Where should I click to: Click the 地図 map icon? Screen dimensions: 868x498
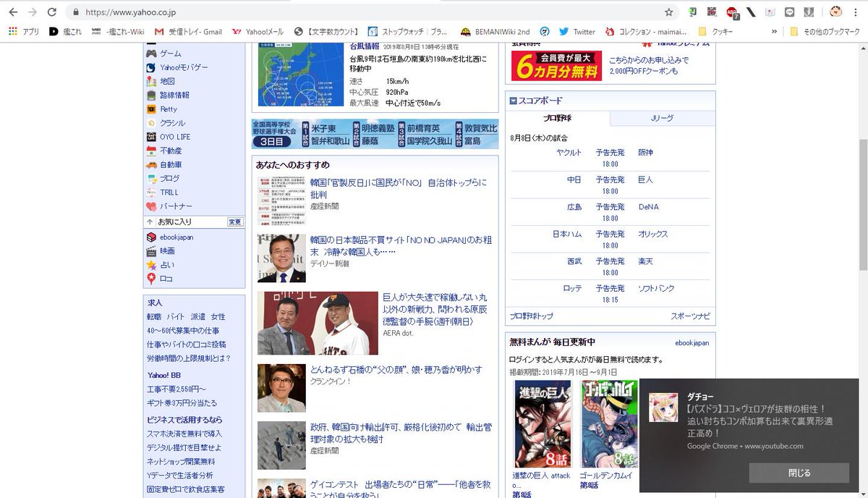coord(151,81)
